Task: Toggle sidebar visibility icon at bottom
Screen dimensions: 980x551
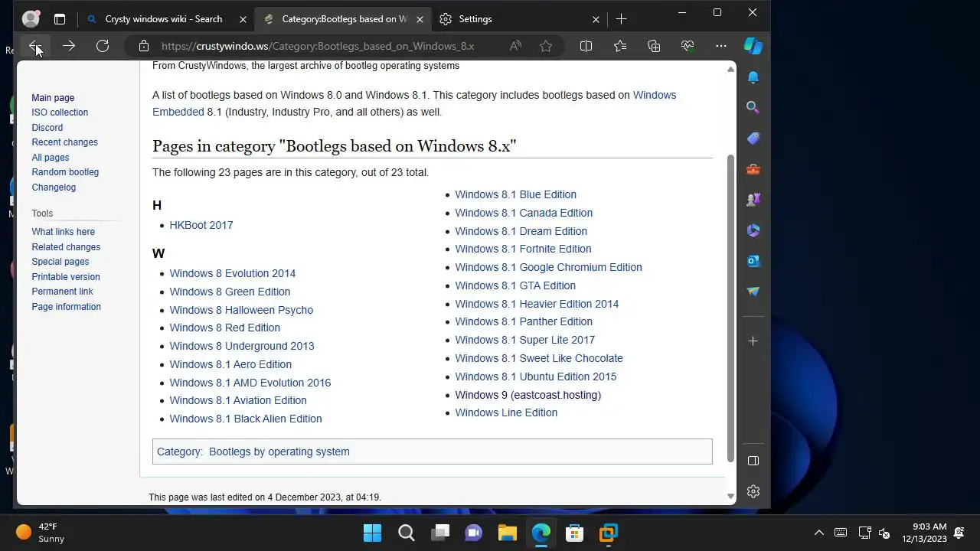Action: (x=753, y=461)
